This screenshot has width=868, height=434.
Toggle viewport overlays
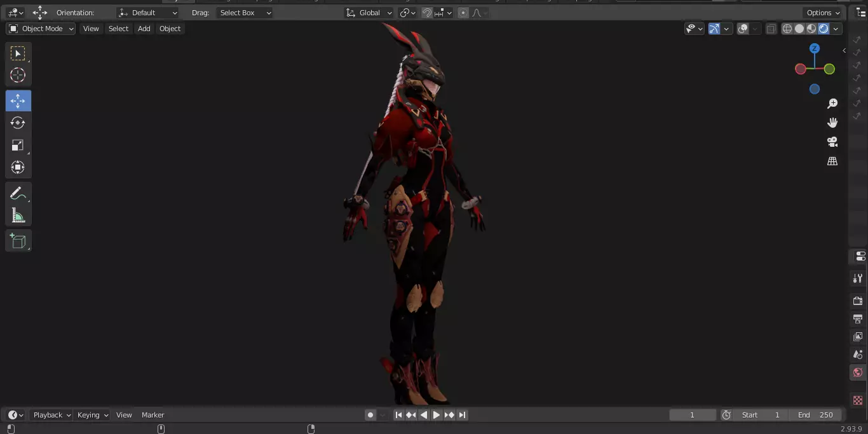[x=743, y=29]
